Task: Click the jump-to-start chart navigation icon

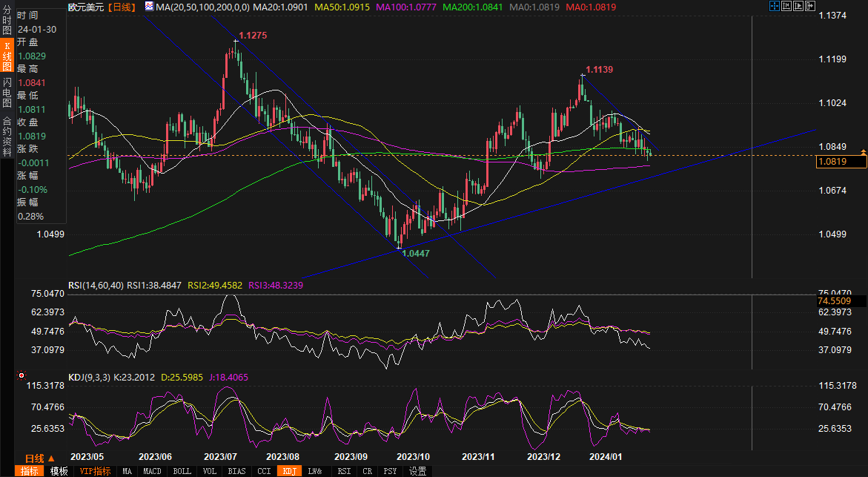Action: pyautogui.click(x=786, y=6)
